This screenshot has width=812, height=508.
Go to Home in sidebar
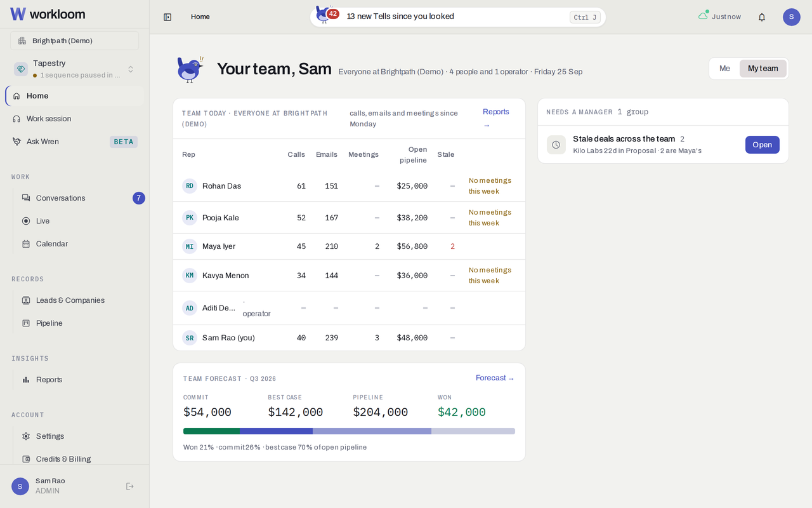click(x=75, y=96)
